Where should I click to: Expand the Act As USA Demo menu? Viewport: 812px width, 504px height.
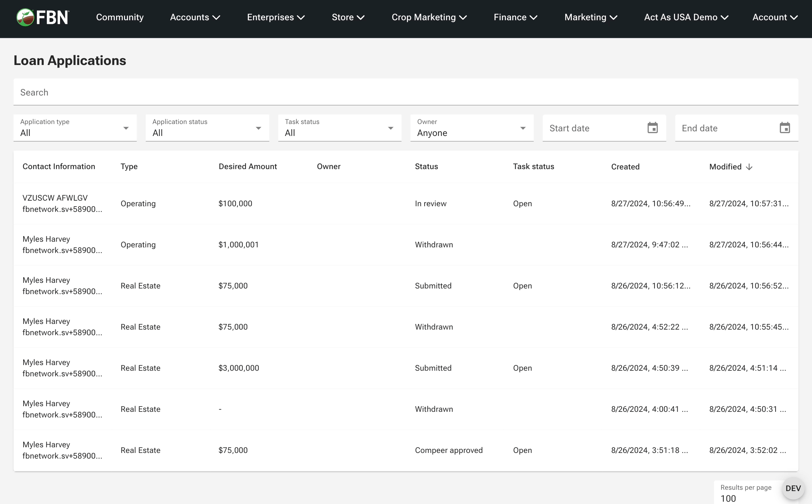tap(686, 17)
